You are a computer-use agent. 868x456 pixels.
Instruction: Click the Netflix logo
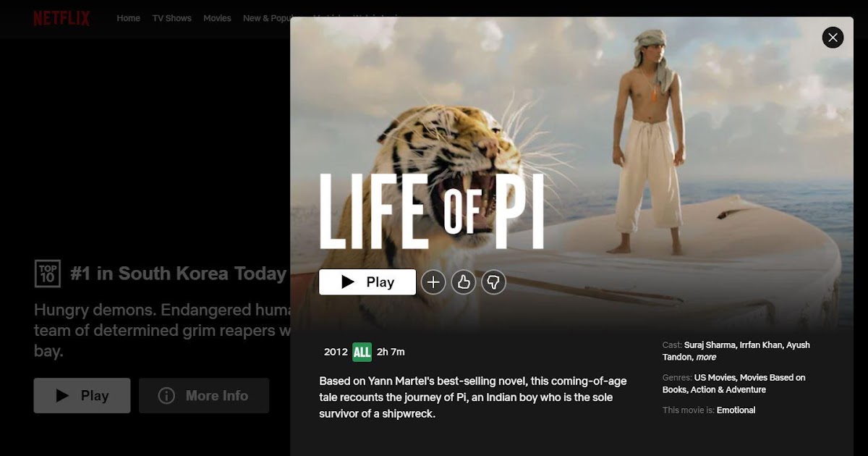61,18
